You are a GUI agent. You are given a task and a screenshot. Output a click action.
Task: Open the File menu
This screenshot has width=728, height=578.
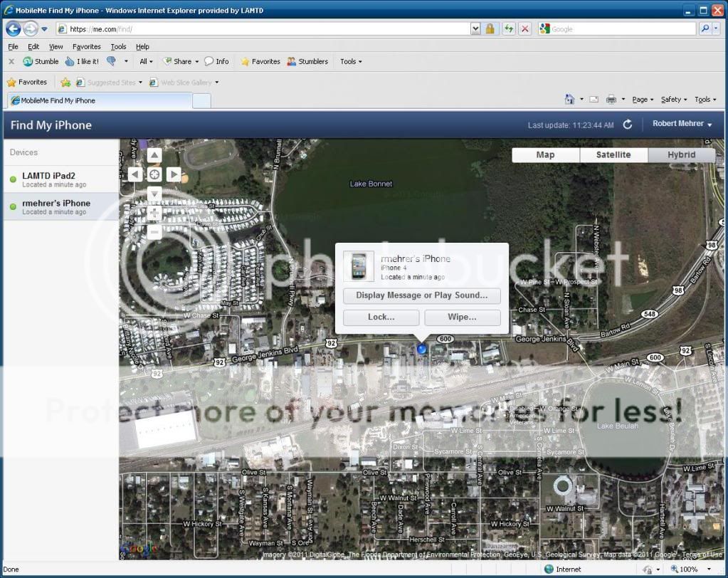[x=13, y=46]
